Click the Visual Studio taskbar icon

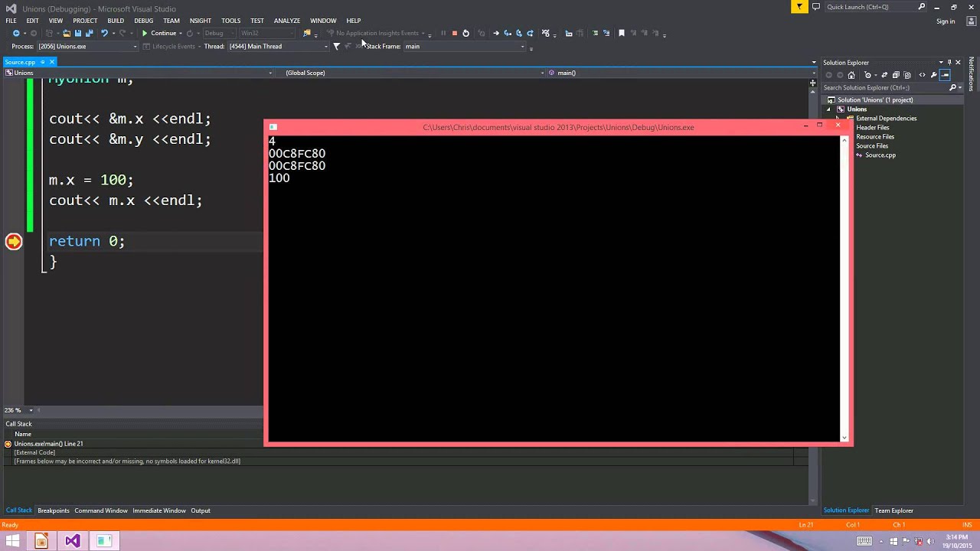coord(72,541)
